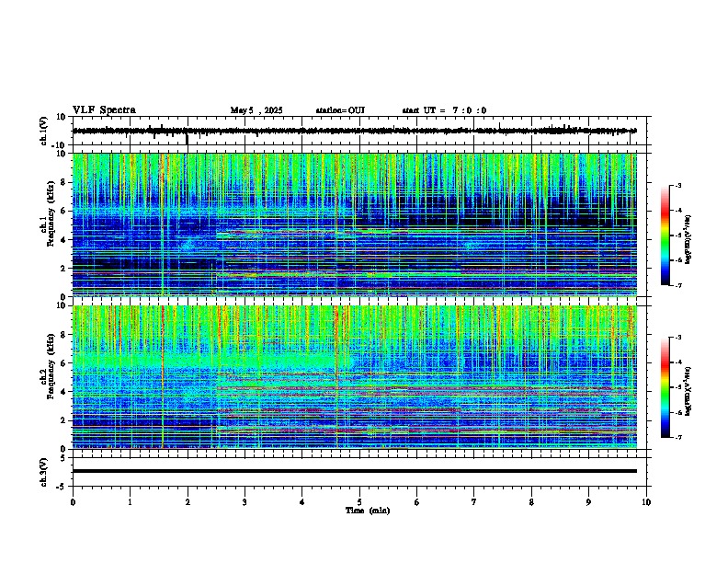Click the "VLF Spectra" plot title
Image resolution: width=728 pixels, height=563 pixels.
[104, 110]
